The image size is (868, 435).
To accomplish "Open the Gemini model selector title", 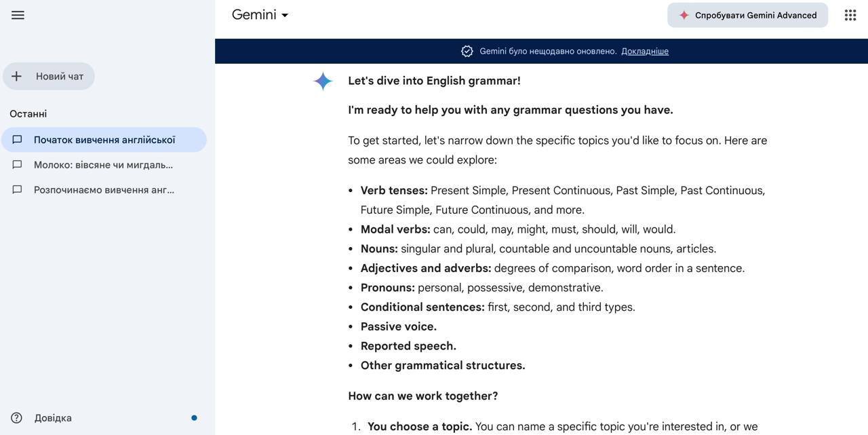I will (254, 15).
